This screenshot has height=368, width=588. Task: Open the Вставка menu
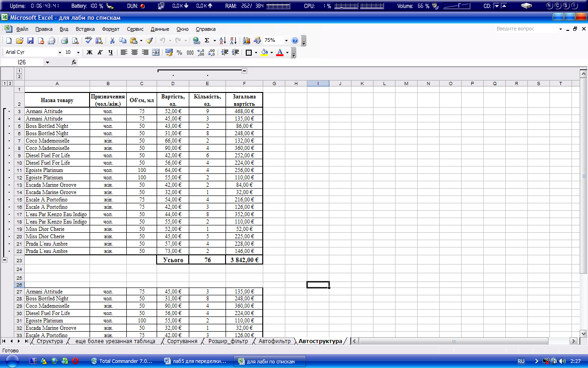pos(85,29)
